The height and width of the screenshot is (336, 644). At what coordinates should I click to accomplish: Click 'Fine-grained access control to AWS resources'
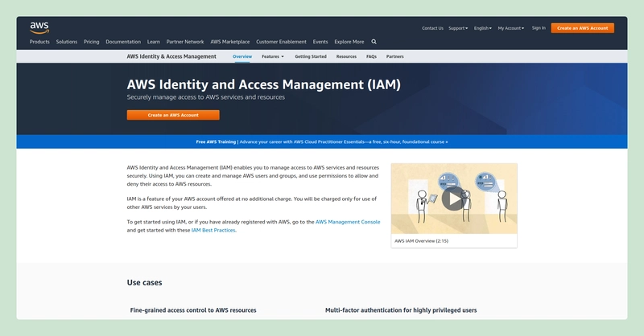(193, 310)
